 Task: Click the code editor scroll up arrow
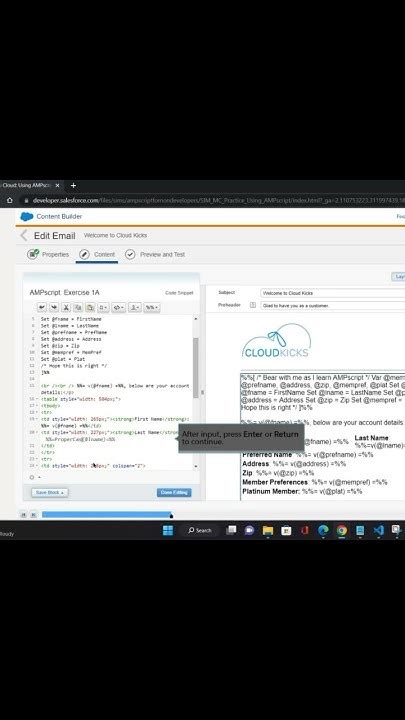pyautogui.click(x=196, y=318)
